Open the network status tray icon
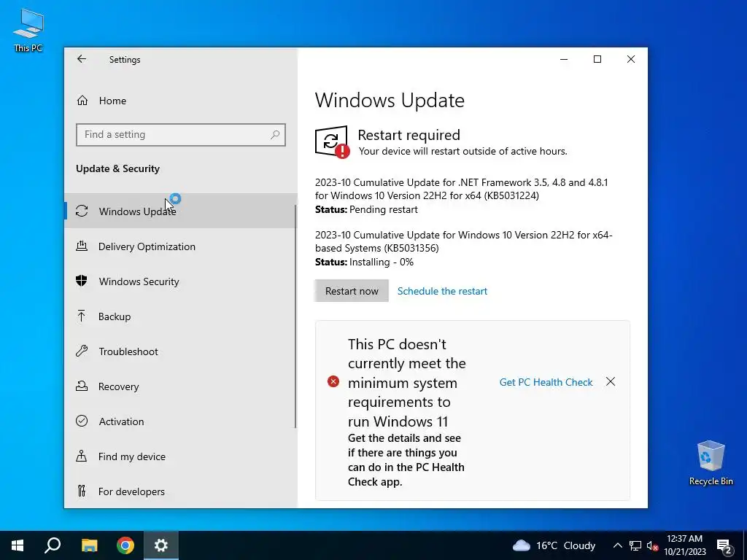Screen dimensions: 747x560 tap(635, 545)
